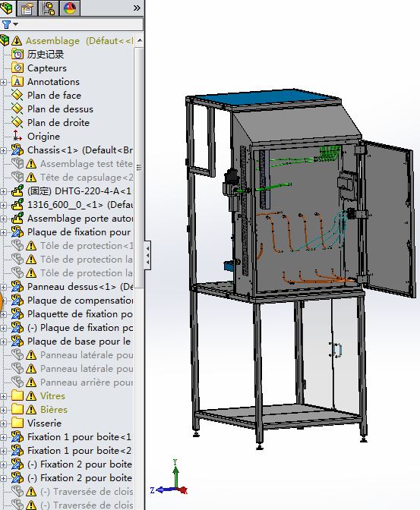Screen dimensions: 420x510
Task: Select (-) Plaque de fixation component
Action: coord(80,328)
